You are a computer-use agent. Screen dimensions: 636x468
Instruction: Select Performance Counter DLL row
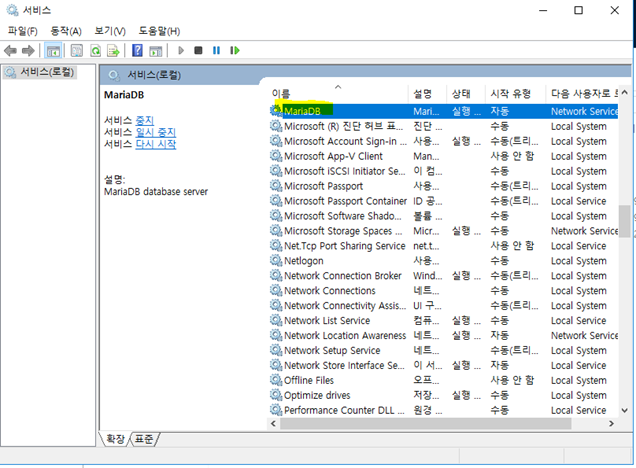(444, 410)
